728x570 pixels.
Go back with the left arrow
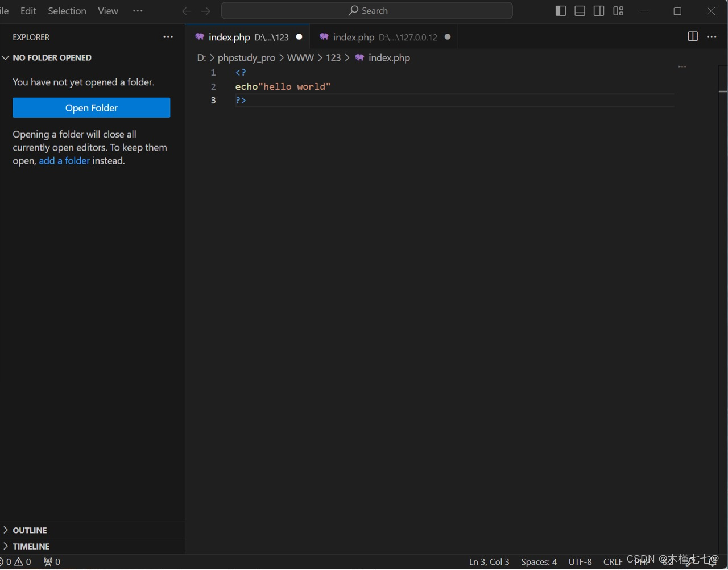click(187, 11)
